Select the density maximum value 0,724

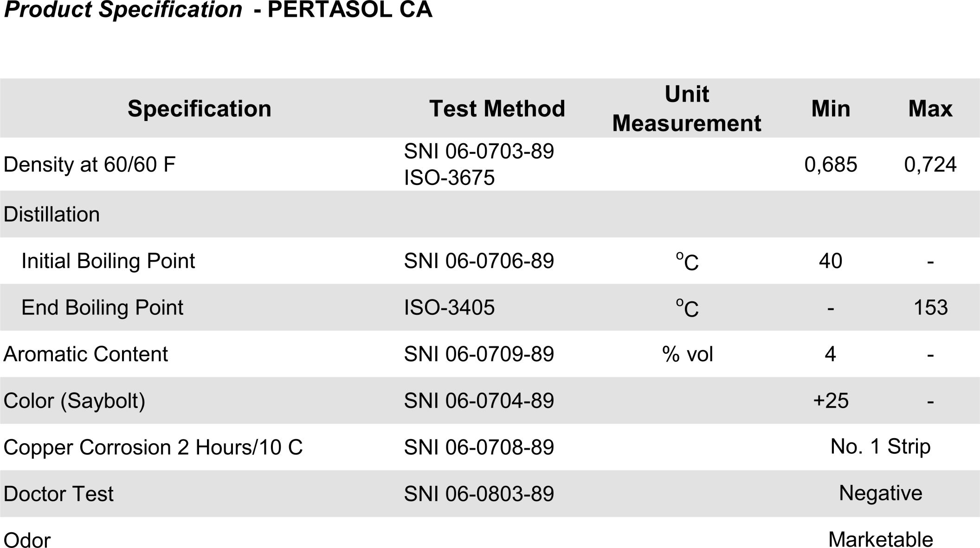[x=930, y=165]
